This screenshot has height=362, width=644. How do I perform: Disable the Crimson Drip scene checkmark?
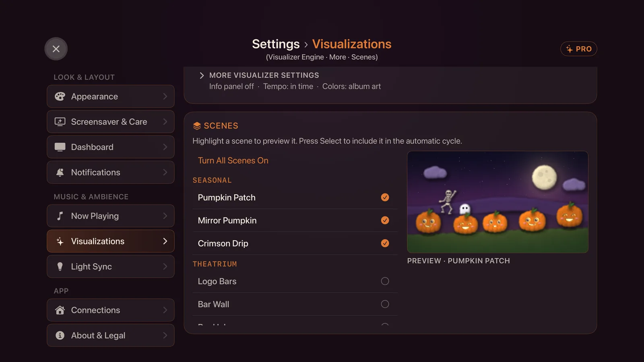(385, 243)
